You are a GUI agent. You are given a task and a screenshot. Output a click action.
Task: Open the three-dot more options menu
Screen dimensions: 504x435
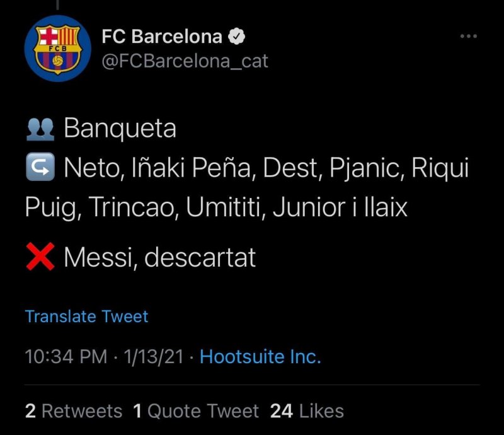(x=468, y=37)
